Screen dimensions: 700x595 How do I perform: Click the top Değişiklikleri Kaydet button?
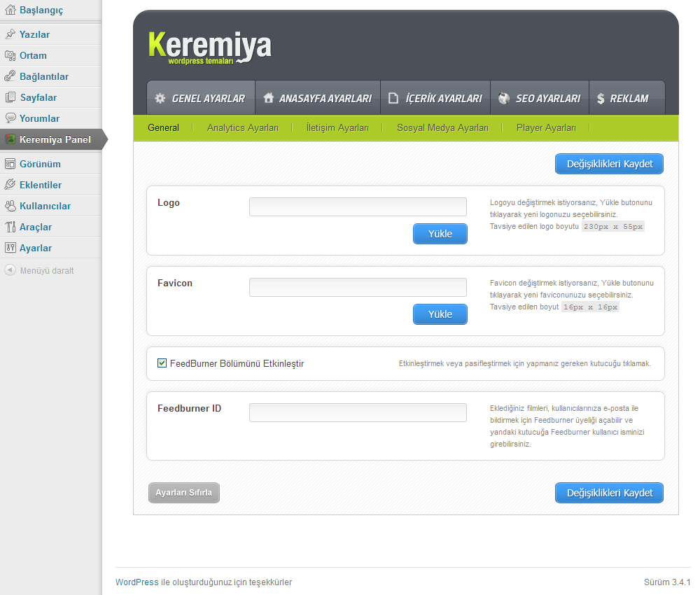(610, 164)
